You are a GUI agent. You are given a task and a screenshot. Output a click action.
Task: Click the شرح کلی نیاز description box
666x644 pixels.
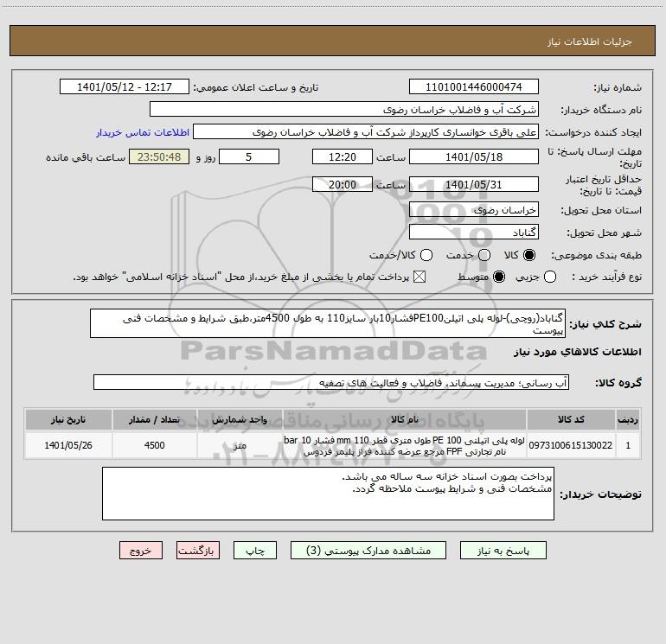pos(328,323)
